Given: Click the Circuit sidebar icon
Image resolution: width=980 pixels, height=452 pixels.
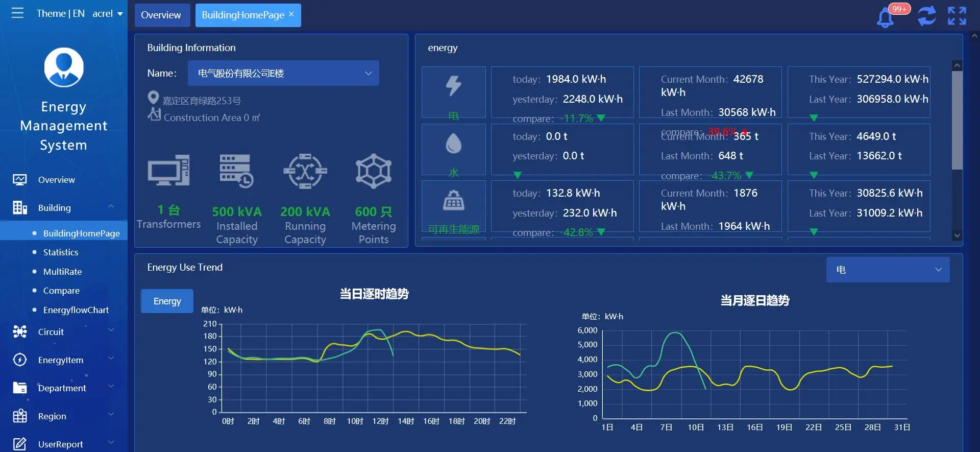Looking at the screenshot, I should tap(20, 332).
